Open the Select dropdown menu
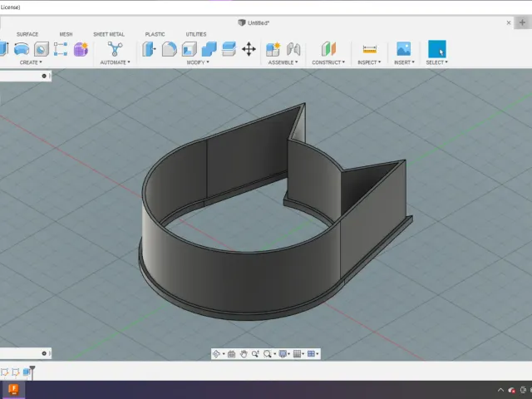This screenshot has height=399, width=532. point(437,62)
